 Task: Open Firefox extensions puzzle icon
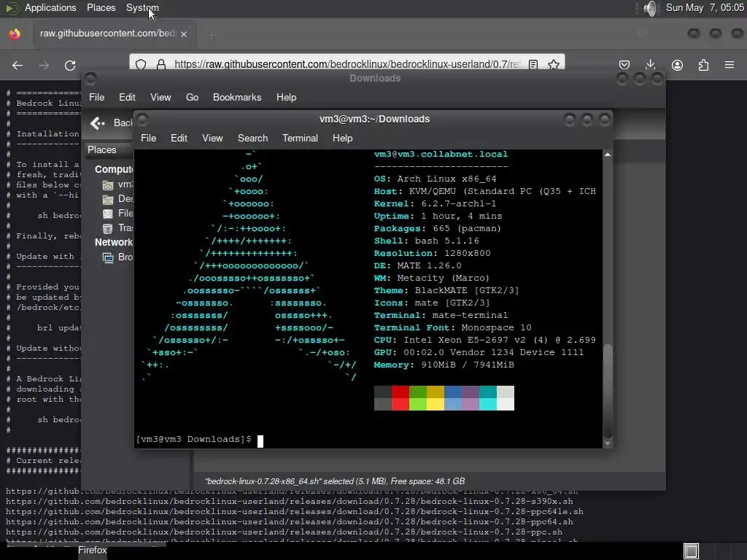(703, 65)
